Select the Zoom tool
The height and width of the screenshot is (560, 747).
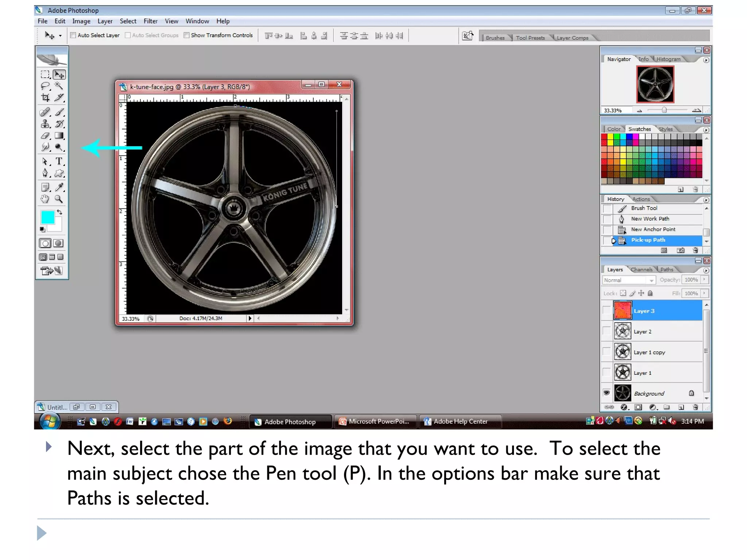tap(59, 199)
